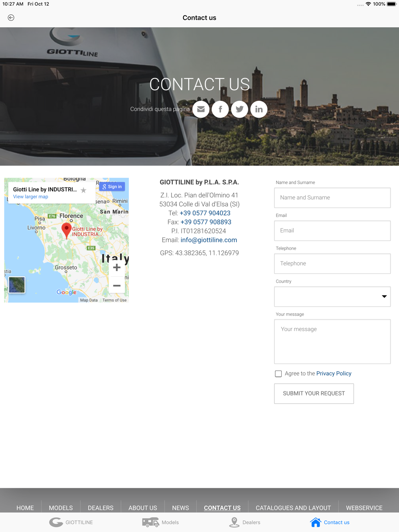Tap battery indicator in status bar
Image resolution: width=399 pixels, height=532 pixels.
click(391, 4)
